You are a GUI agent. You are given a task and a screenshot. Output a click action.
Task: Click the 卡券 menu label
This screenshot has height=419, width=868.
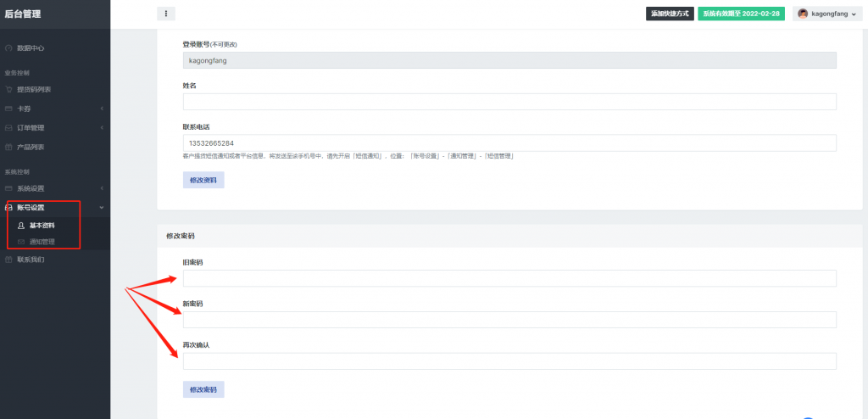point(24,109)
